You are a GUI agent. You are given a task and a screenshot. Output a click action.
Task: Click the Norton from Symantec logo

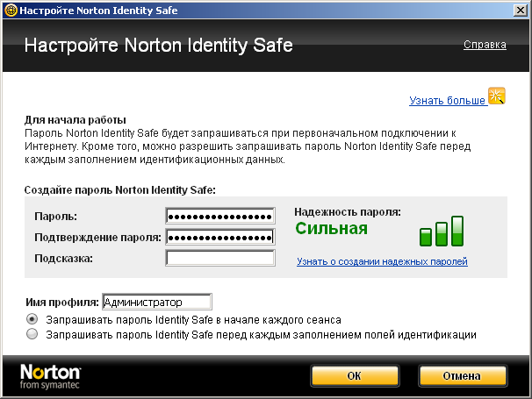click(x=50, y=376)
